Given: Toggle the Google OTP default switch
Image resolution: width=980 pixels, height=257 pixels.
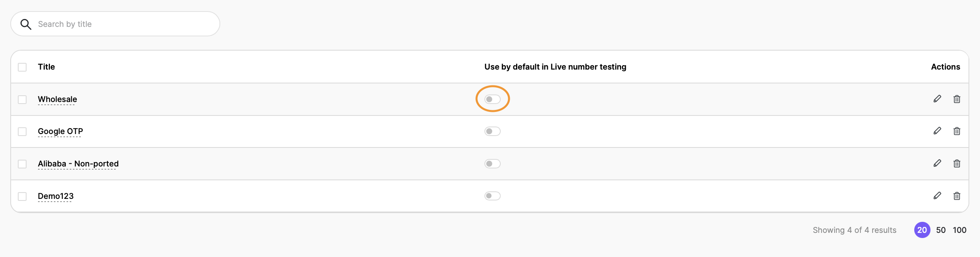Looking at the screenshot, I should (492, 131).
